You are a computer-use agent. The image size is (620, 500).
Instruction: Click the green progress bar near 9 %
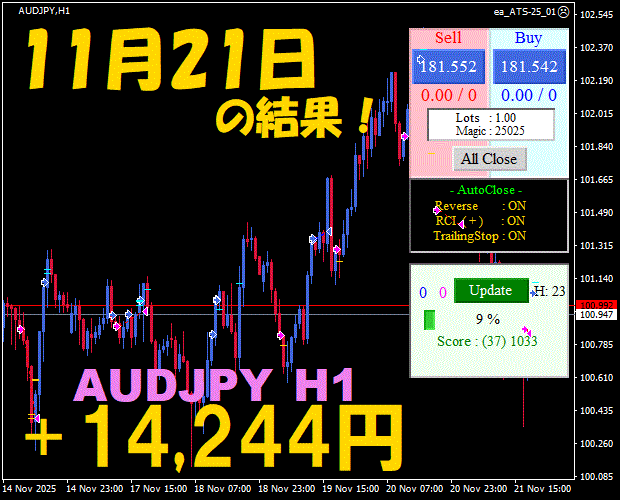click(429, 320)
